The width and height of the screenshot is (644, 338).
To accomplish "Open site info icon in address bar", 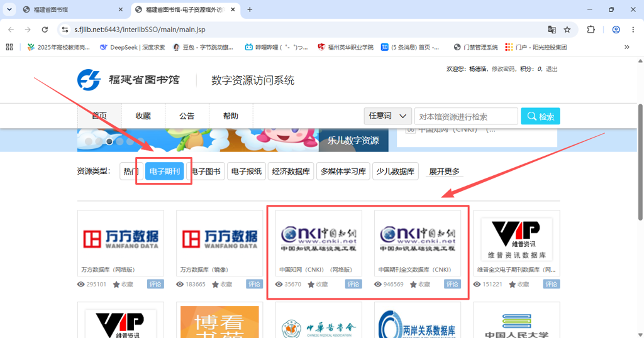I will click(x=65, y=30).
